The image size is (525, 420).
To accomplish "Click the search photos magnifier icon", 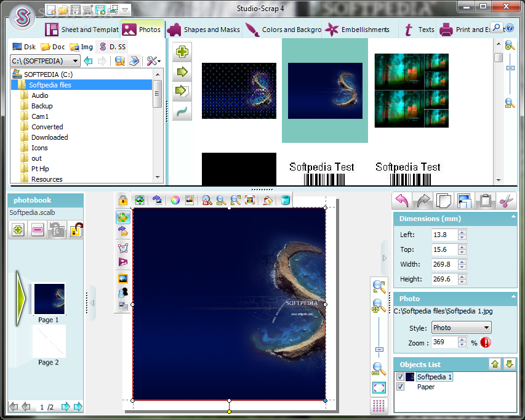I will click(120, 61).
